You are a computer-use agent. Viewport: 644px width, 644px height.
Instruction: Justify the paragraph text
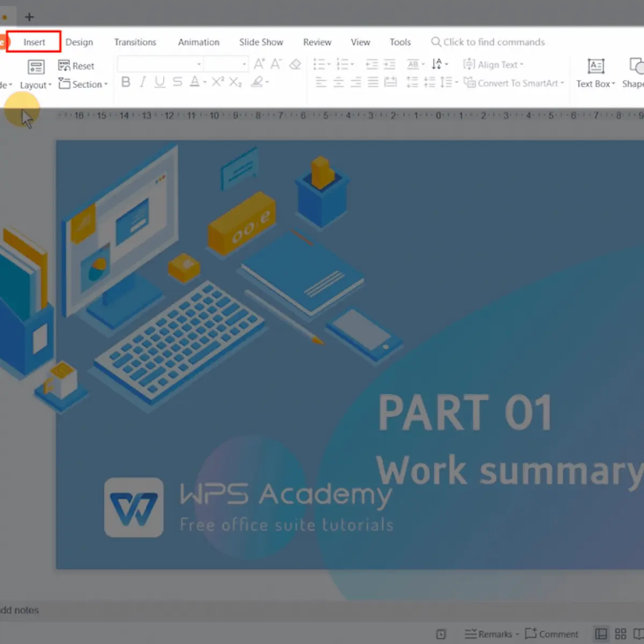point(373,82)
